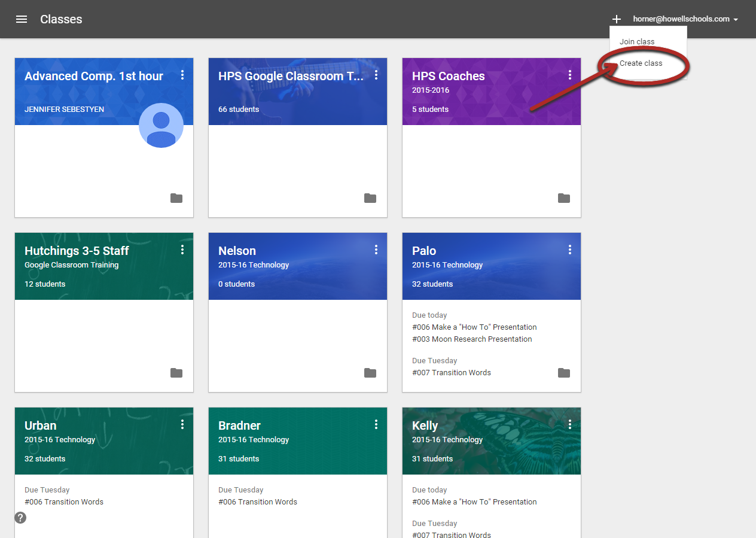Click the 5 students count on HPS Coaches
The image size is (756, 538).
[430, 110]
